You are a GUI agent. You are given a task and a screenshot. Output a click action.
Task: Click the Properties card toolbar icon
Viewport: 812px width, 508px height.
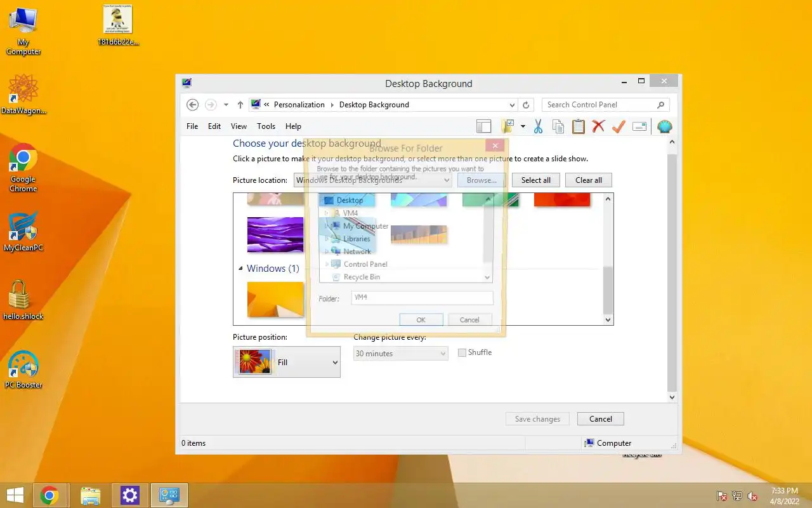tap(639, 126)
